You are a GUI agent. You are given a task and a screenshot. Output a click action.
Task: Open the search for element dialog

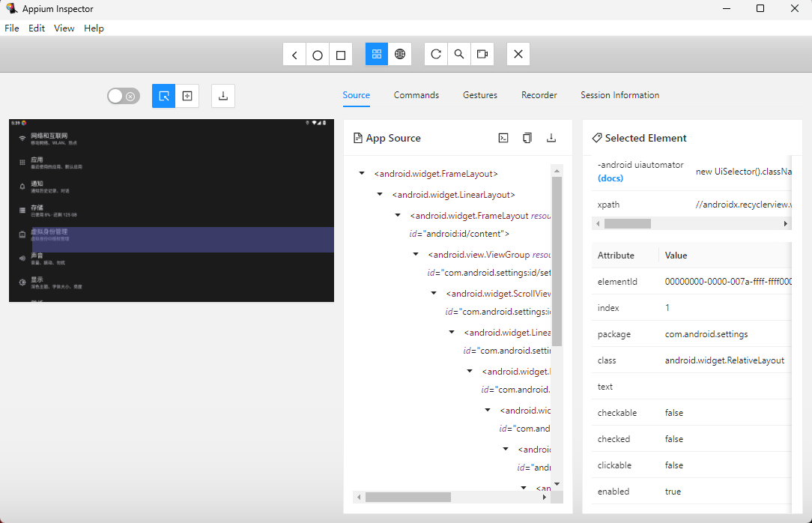459,54
